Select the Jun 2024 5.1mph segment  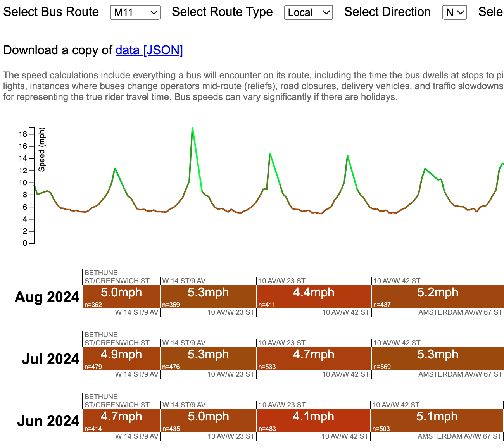(x=437, y=421)
